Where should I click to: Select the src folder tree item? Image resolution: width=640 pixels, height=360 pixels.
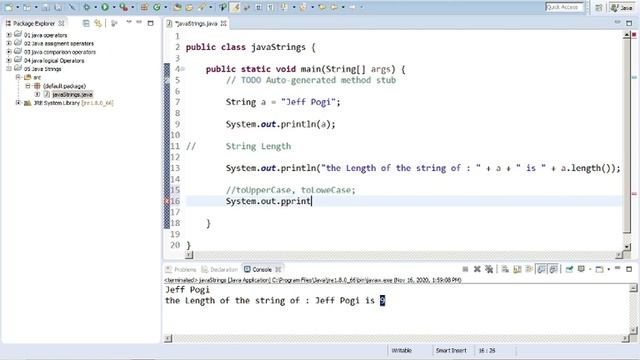pyautogui.click(x=33, y=77)
